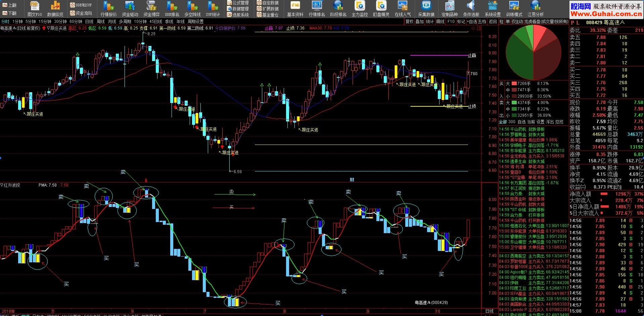Open 资金流向 capital flow

click(x=81, y=13)
